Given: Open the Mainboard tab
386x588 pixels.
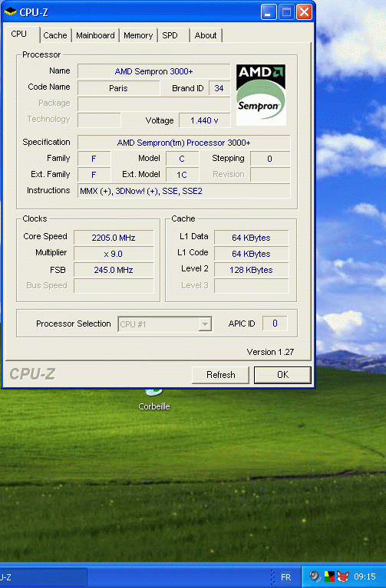Looking at the screenshot, I should 95,35.
